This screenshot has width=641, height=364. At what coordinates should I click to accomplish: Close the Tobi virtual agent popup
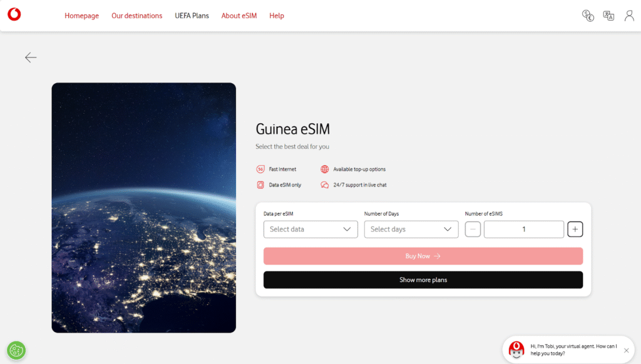(627, 350)
